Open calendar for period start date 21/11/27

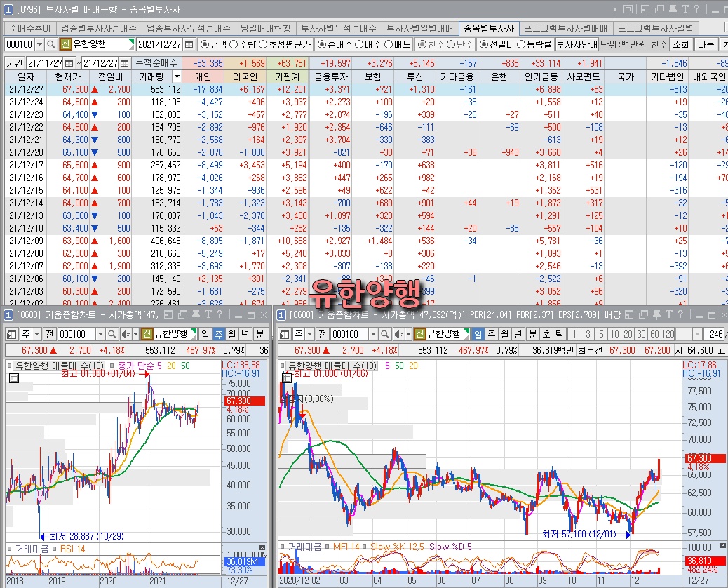(69, 63)
